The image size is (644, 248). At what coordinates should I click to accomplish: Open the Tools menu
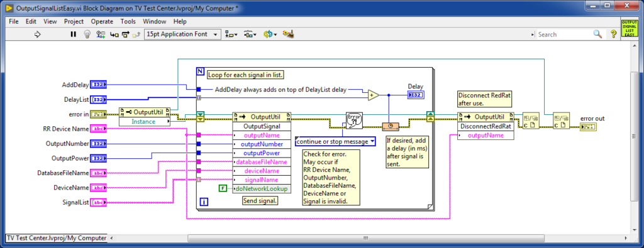tap(128, 21)
